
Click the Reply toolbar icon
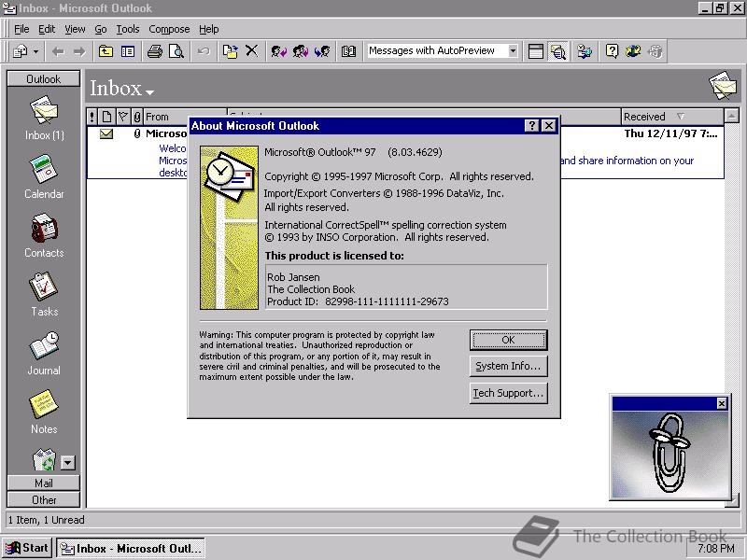point(278,51)
